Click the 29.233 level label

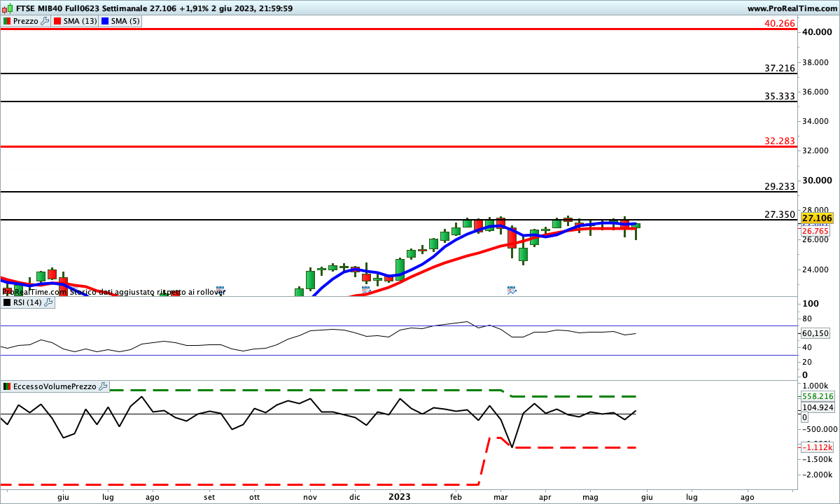pyautogui.click(x=780, y=186)
